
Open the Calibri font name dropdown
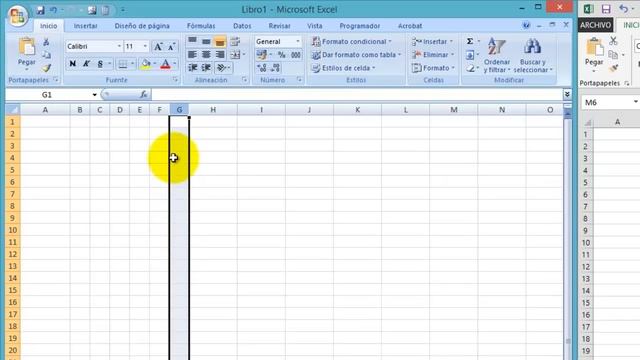(x=119, y=47)
